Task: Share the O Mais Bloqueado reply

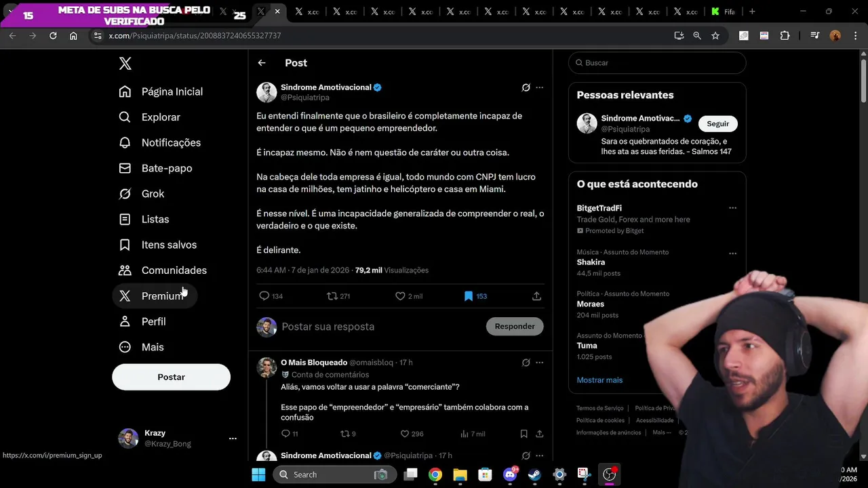Action: click(540, 434)
